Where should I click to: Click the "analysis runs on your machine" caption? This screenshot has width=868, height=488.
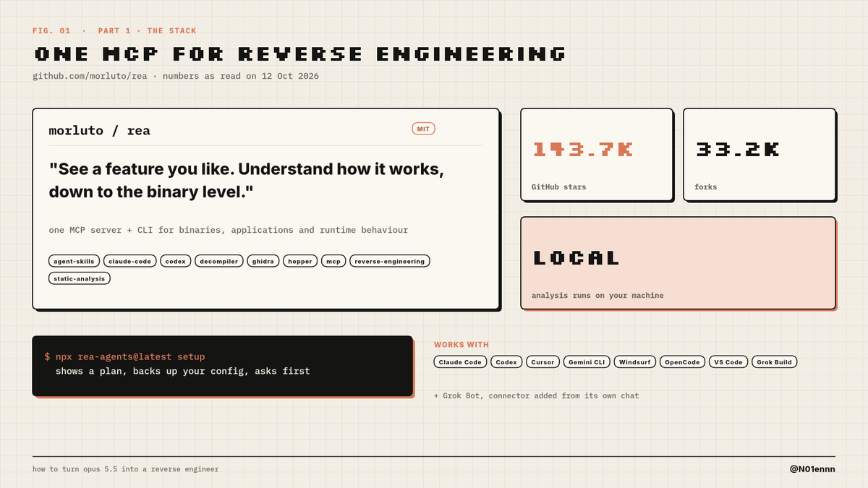[x=597, y=296]
